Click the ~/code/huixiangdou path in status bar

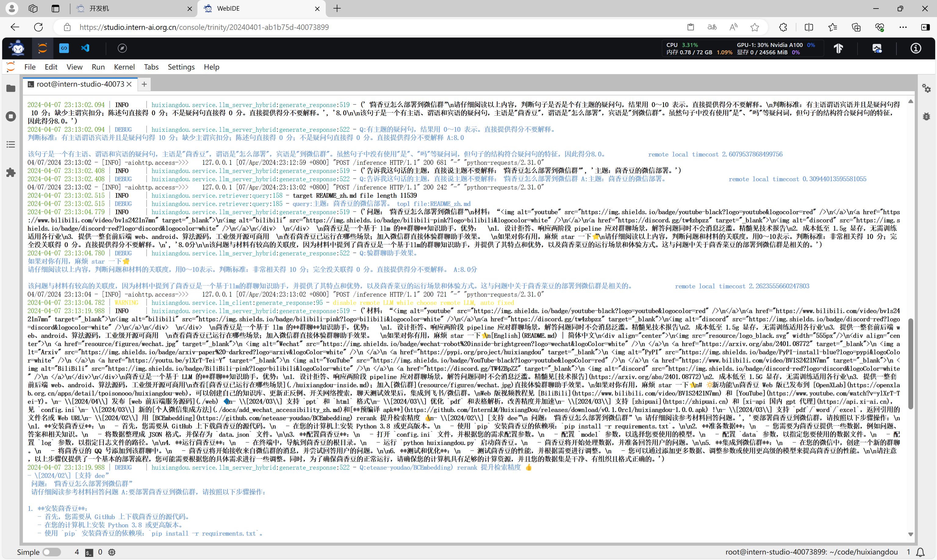(x=864, y=552)
